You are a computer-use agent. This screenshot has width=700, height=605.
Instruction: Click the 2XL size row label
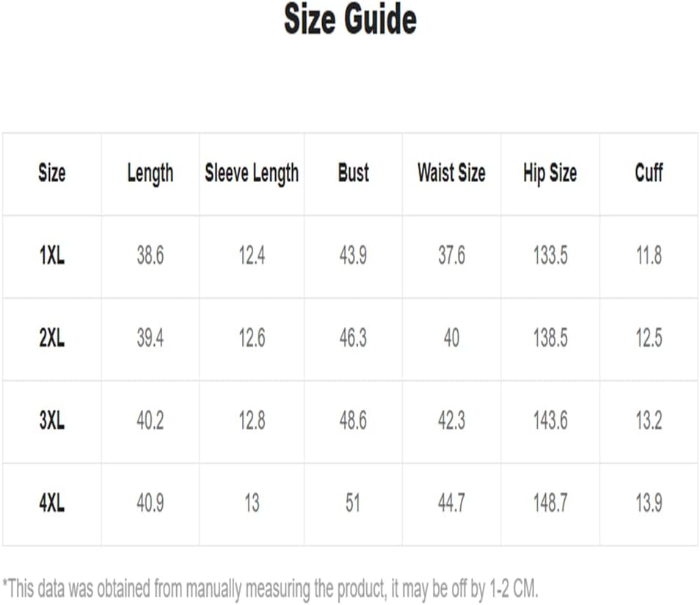coord(52,338)
